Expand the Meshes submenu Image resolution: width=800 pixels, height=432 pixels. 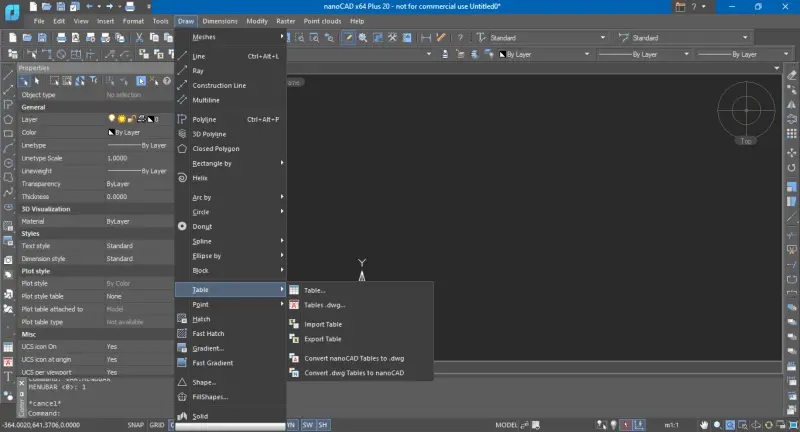[x=231, y=37]
